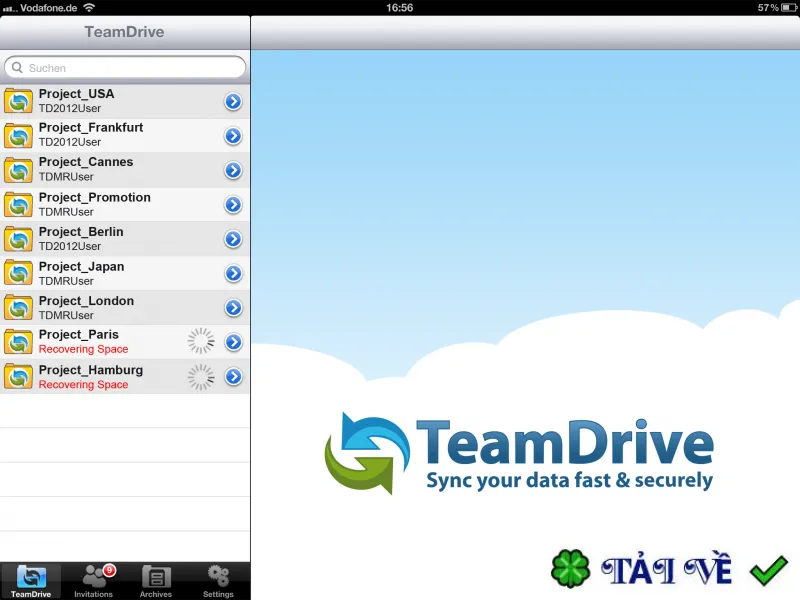This screenshot has width=800, height=600.
Task: Open the Project_Frankfurt folder icon
Action: (x=18, y=135)
